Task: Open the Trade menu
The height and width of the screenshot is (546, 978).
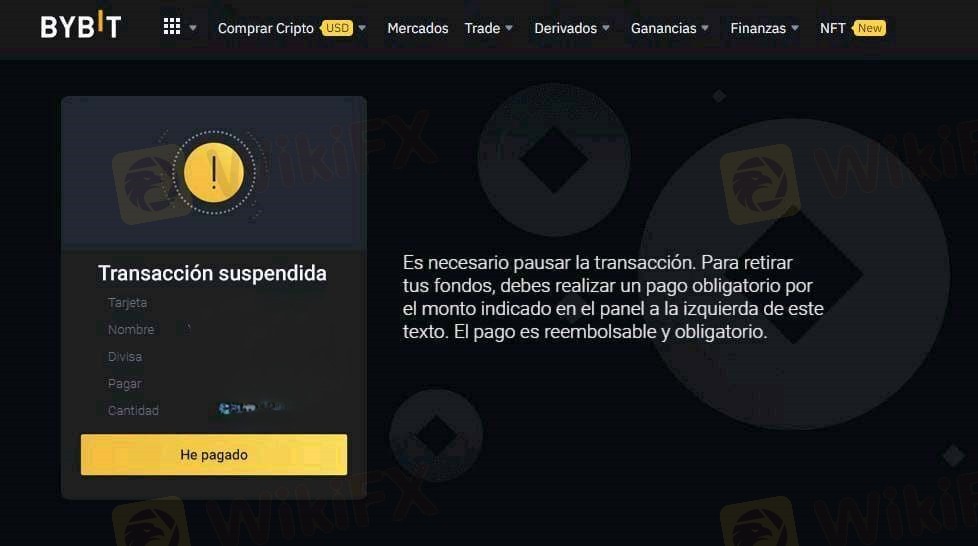Action: 482,28
